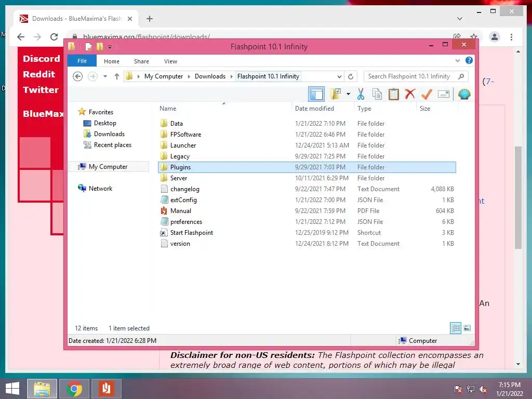This screenshot has width=532, height=399.
Task: Click the orange checkmark Properties icon
Action: point(427,94)
